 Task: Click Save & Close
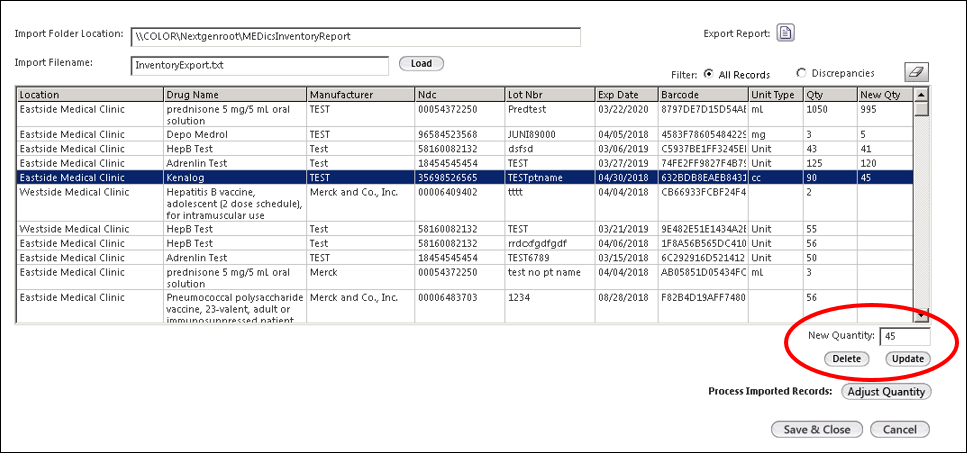(x=817, y=430)
